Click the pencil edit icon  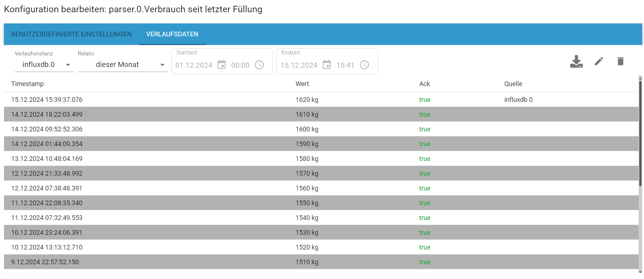point(599,62)
